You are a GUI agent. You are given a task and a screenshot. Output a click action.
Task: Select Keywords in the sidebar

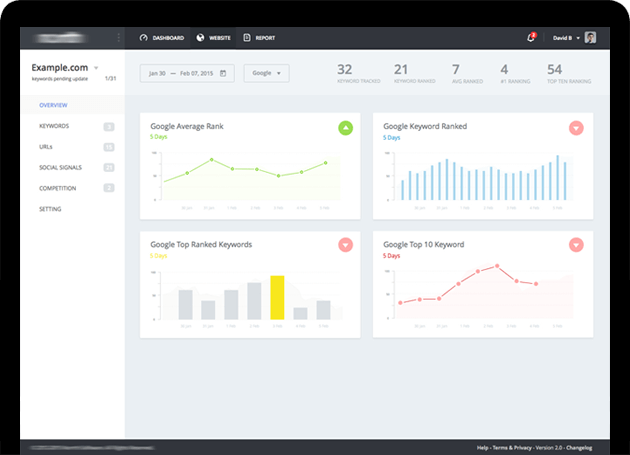click(54, 126)
